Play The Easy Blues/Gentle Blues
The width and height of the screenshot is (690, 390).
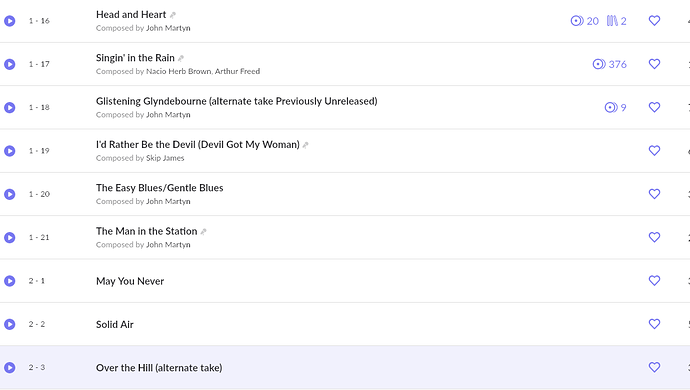pyautogui.click(x=10, y=194)
